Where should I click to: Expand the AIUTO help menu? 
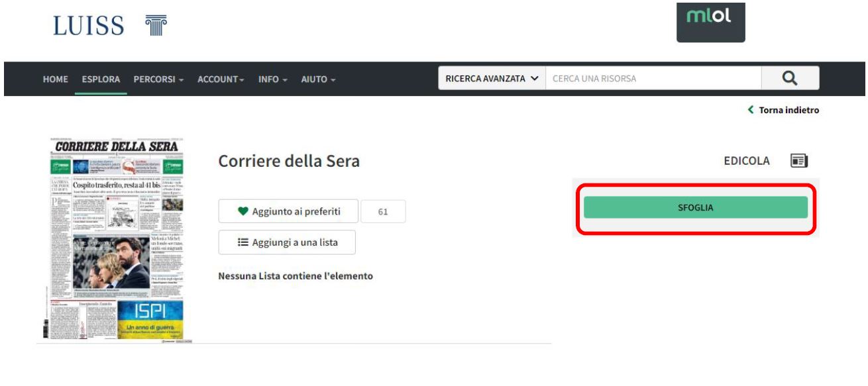(318, 79)
